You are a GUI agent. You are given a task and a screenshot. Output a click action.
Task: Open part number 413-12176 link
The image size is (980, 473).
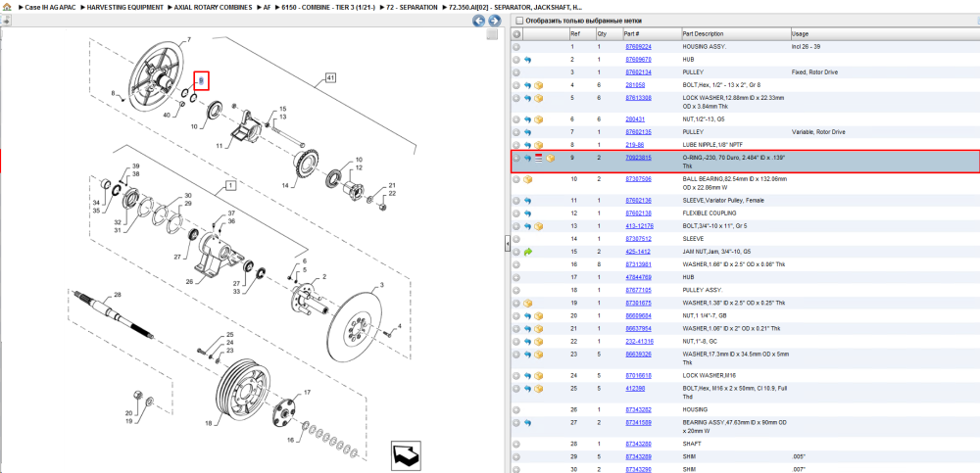[639, 226]
